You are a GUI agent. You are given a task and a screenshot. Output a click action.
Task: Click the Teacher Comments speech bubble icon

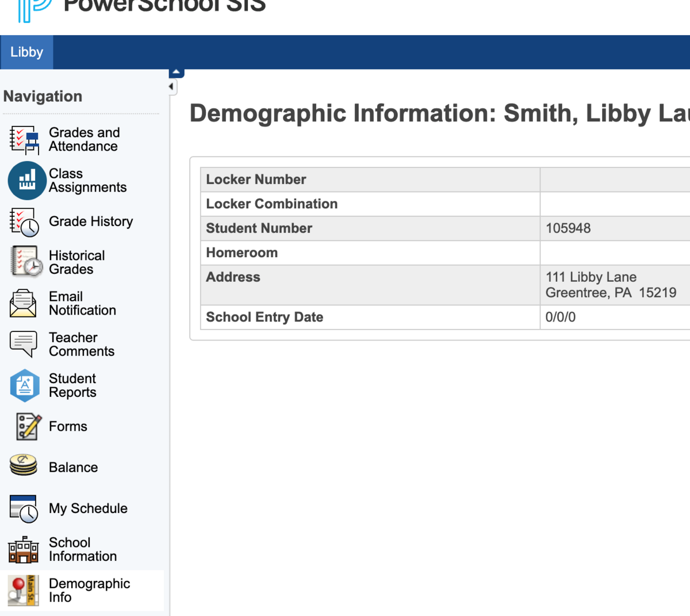(x=24, y=344)
